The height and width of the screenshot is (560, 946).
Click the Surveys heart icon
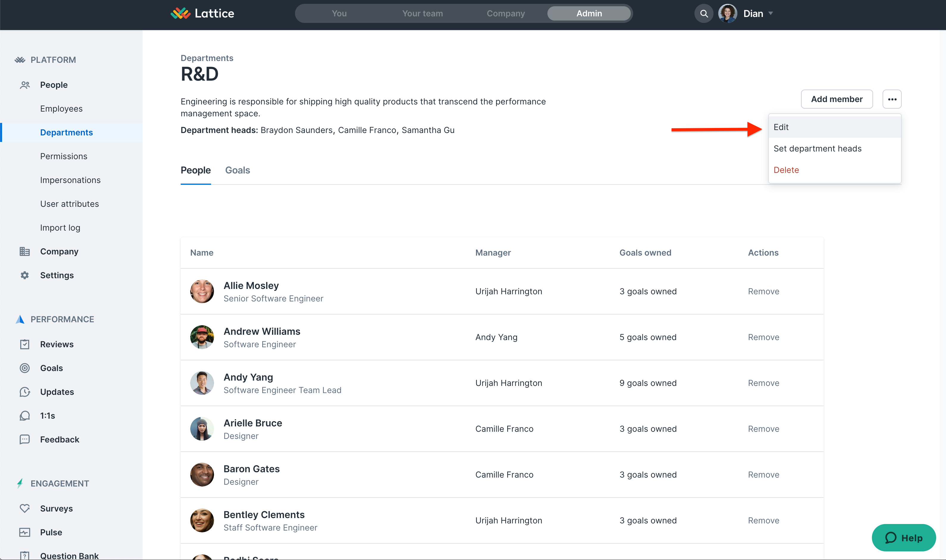(24, 508)
